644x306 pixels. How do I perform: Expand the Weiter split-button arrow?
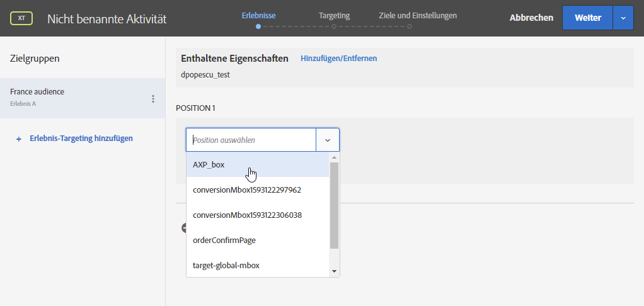coord(623,18)
